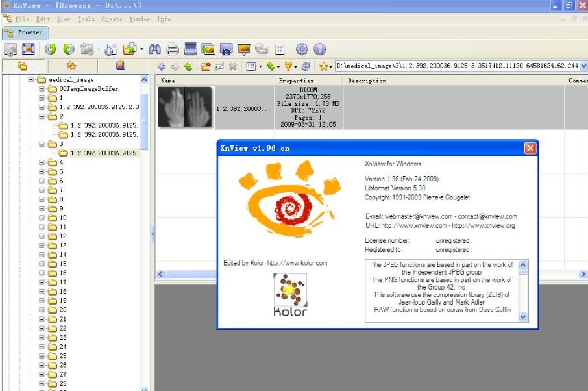The height and width of the screenshot is (391, 588).
Task: Click the folder path address field
Action: [457, 66]
